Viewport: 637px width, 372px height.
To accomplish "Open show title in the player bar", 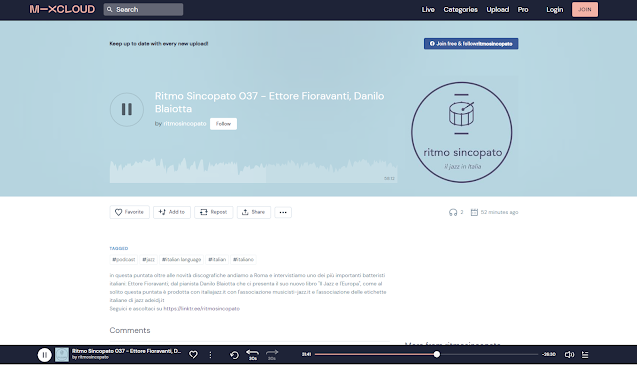I will (x=126, y=351).
